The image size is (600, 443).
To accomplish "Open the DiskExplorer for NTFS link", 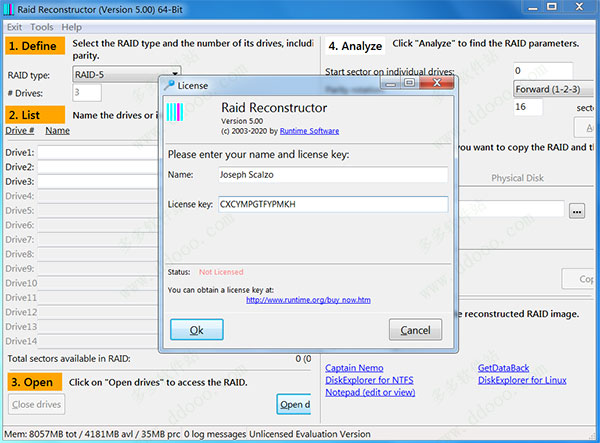I will [369, 380].
